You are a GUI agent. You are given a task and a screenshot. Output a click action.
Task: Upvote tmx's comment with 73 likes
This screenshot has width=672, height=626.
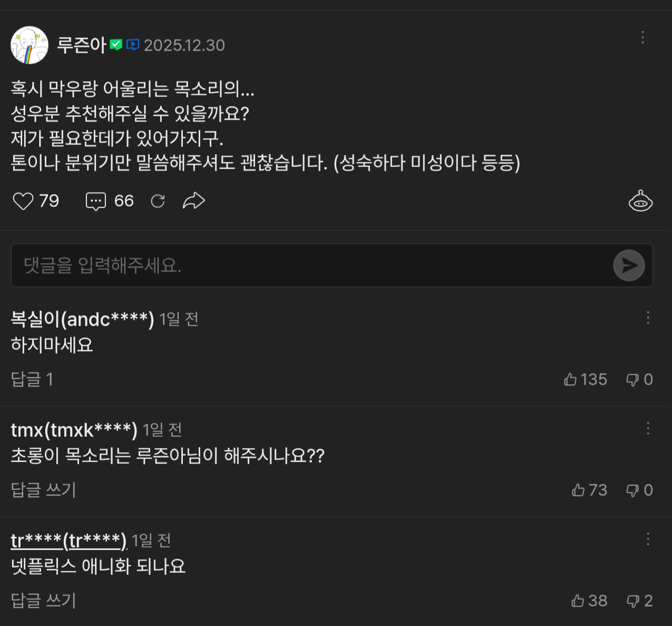[578, 490]
